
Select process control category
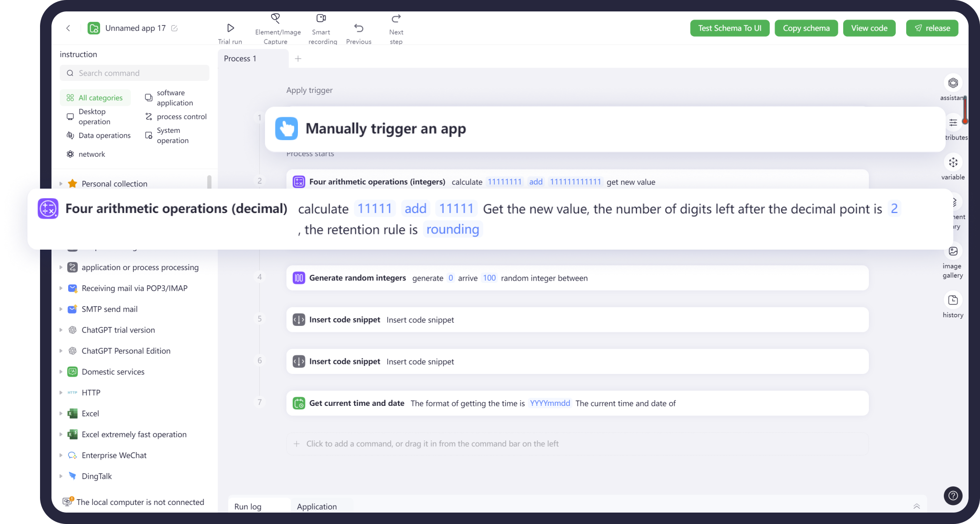click(x=175, y=116)
